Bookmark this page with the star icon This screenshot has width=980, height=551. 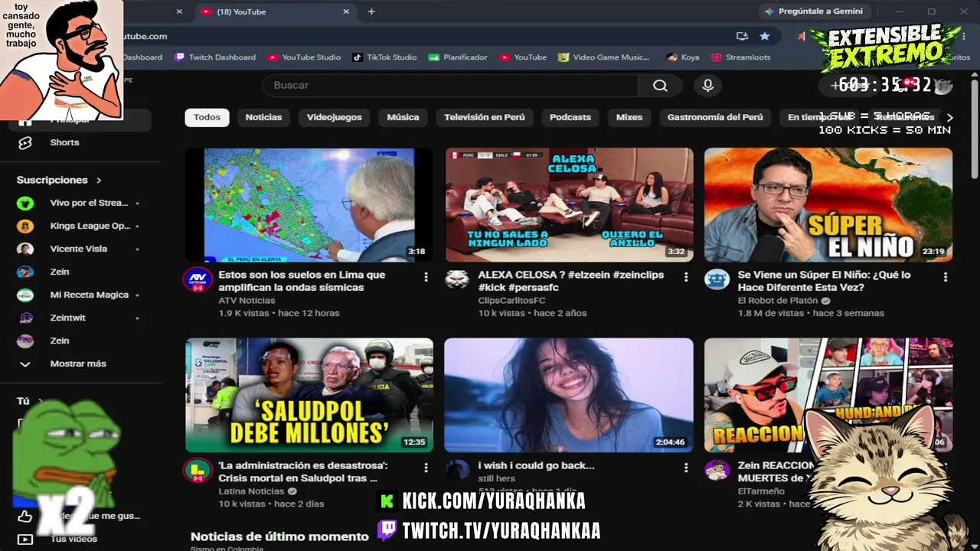tap(764, 36)
